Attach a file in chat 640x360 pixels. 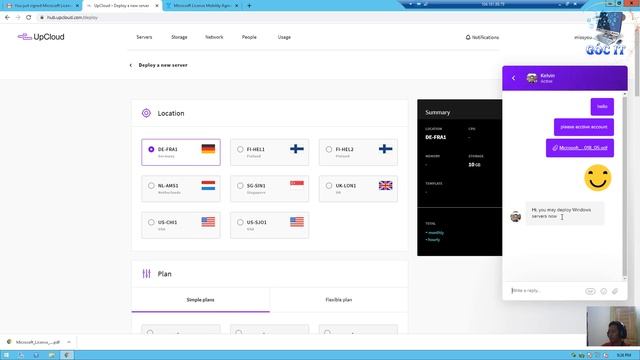tap(615, 291)
